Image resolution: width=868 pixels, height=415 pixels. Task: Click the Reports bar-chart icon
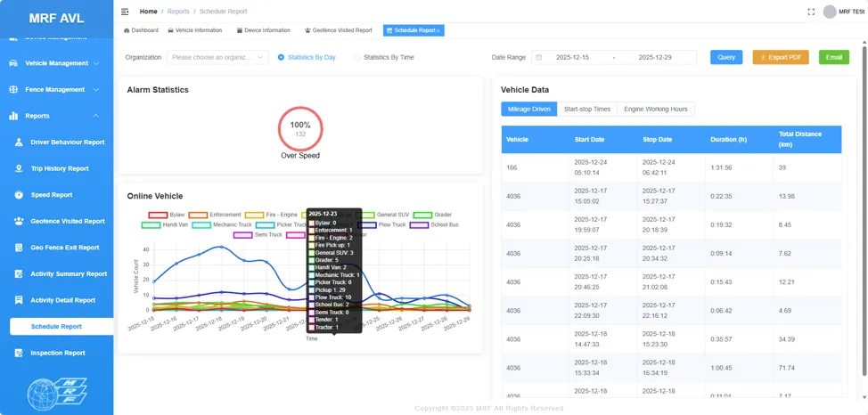[x=13, y=116]
